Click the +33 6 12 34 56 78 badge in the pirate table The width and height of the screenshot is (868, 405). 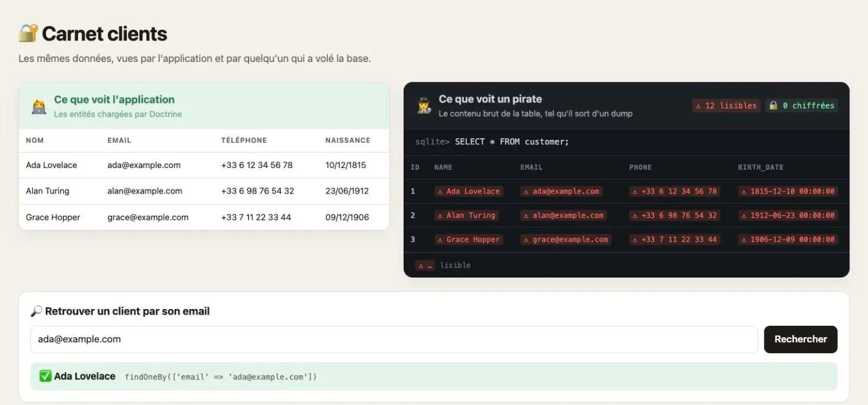[675, 191]
